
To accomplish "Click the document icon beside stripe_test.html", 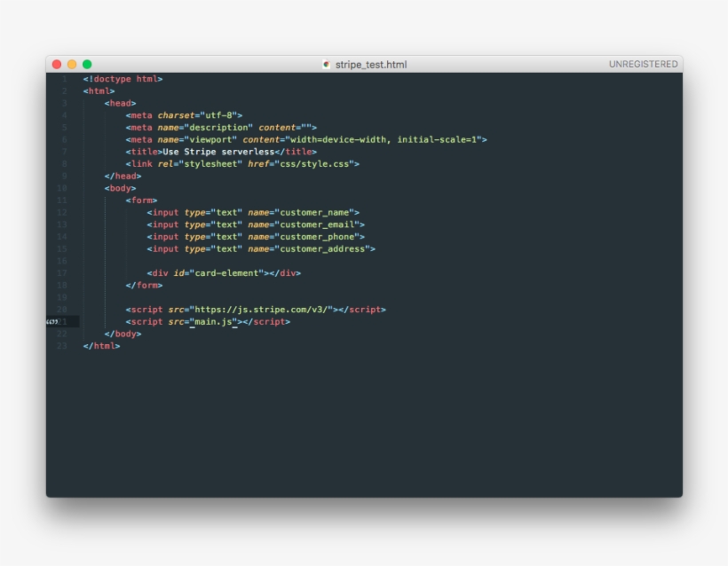I will [x=325, y=64].
